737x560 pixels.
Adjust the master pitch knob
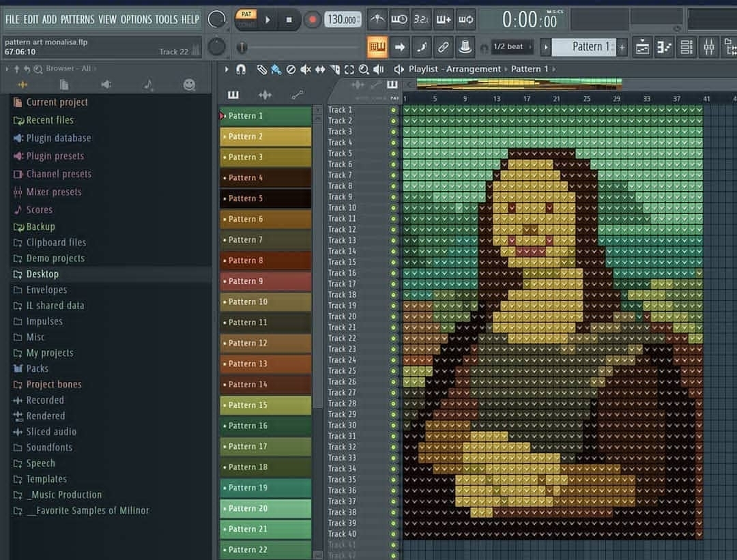pyautogui.click(x=216, y=46)
